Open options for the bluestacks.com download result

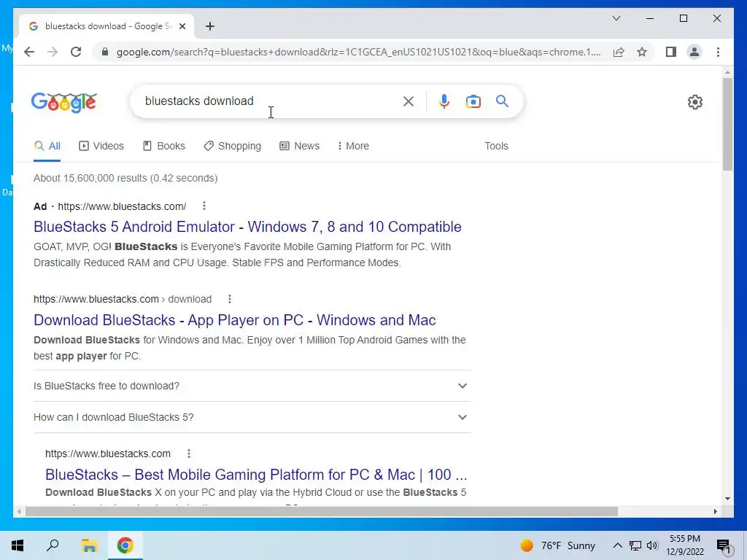[230, 299]
